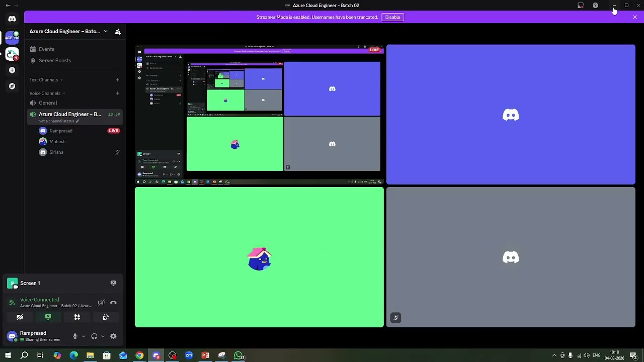The height and width of the screenshot is (362, 644).
Task: Add a server with the plus icon
Action: coord(12,70)
